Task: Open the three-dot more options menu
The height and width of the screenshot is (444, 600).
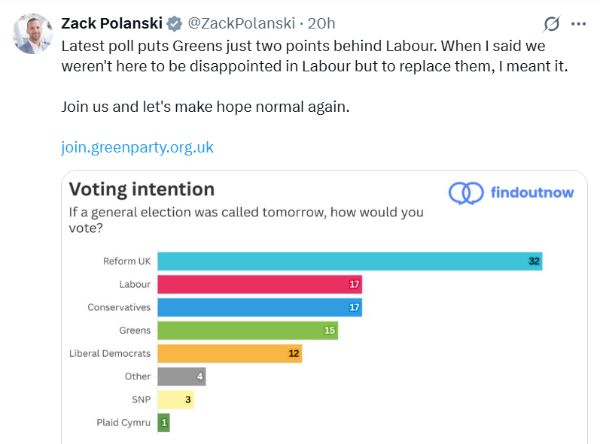Action: coord(578,23)
